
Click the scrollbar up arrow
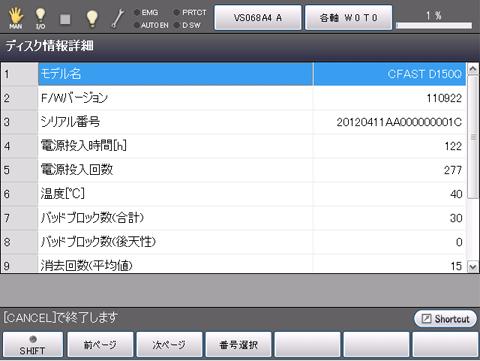point(473,69)
